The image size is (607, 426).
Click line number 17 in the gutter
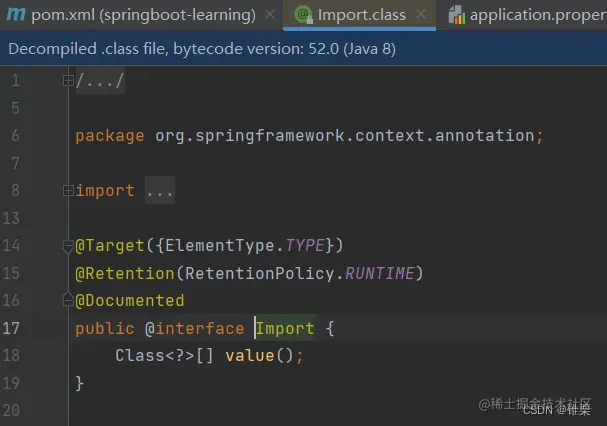click(x=11, y=328)
